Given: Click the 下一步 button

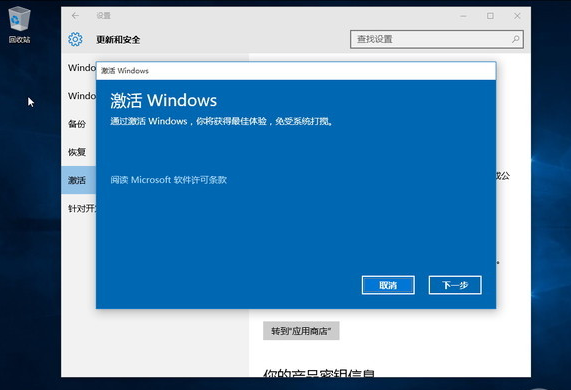Looking at the screenshot, I should [455, 285].
